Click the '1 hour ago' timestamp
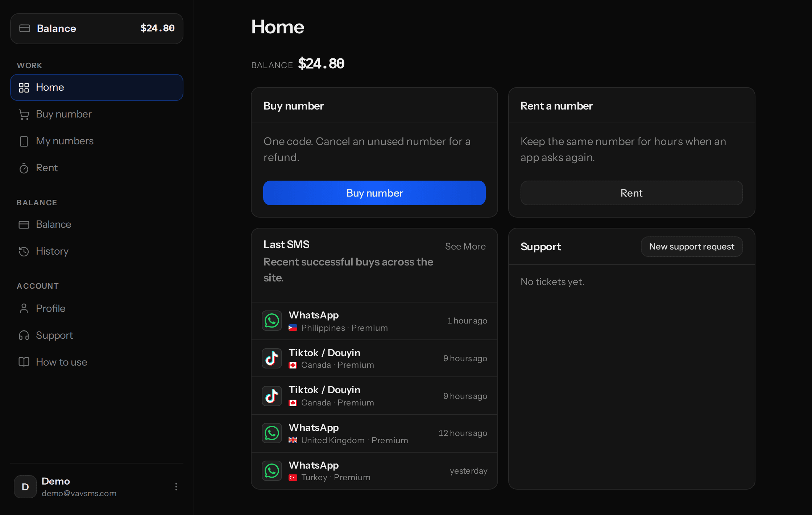 [467, 321]
